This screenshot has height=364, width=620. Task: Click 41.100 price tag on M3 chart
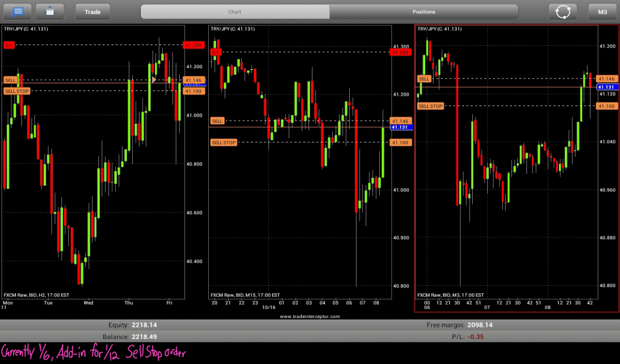(607, 106)
